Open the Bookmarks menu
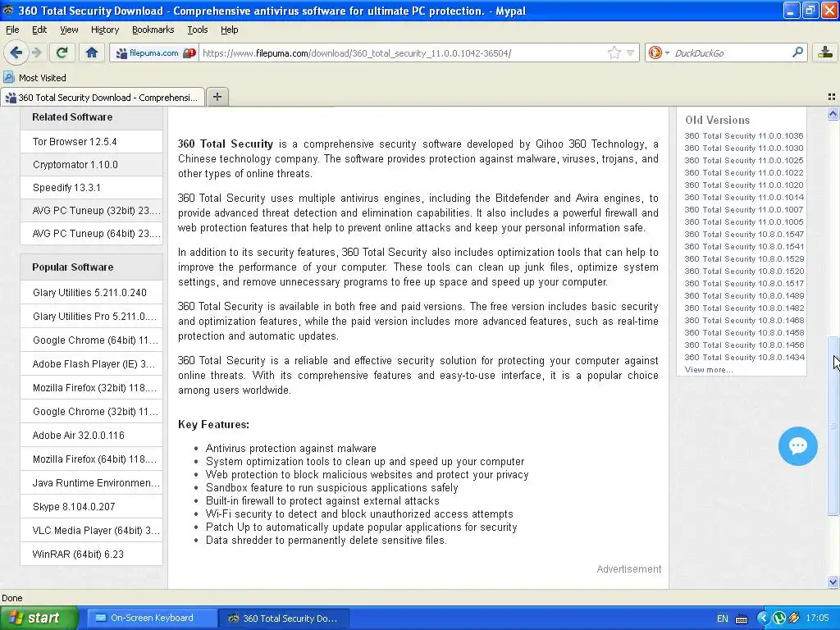Image resolution: width=840 pixels, height=630 pixels. (153, 30)
